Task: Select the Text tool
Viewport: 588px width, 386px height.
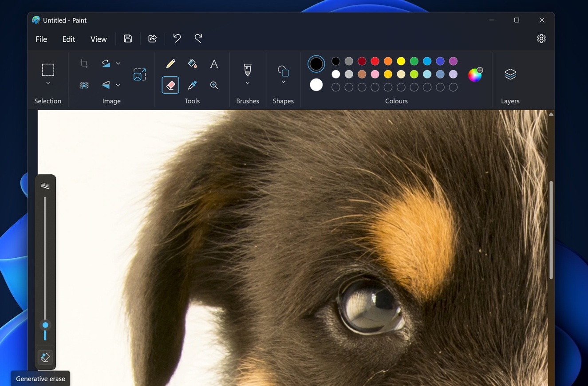Action: (214, 63)
